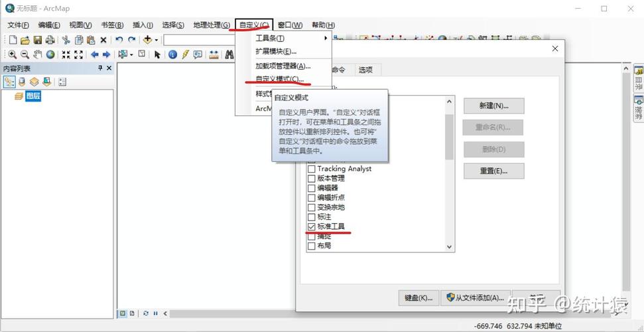Click the 新建(N)... button
644x332 pixels.
493,106
